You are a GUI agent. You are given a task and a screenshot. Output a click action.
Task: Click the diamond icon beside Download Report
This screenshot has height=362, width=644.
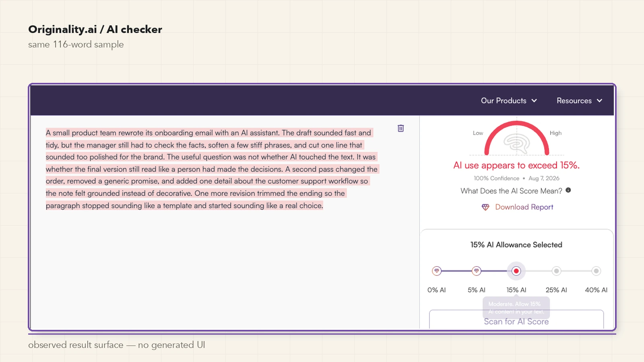485,207
